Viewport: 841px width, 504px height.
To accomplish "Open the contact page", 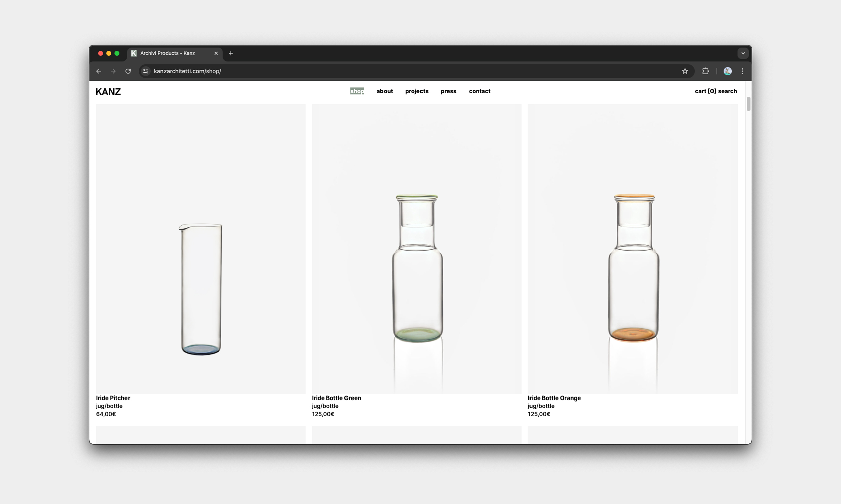I will (479, 91).
